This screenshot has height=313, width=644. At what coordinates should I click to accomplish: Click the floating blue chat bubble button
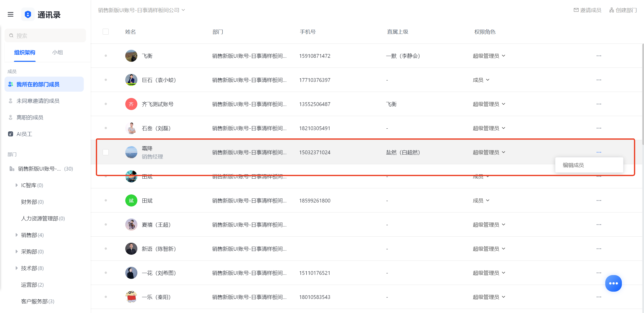tap(613, 283)
